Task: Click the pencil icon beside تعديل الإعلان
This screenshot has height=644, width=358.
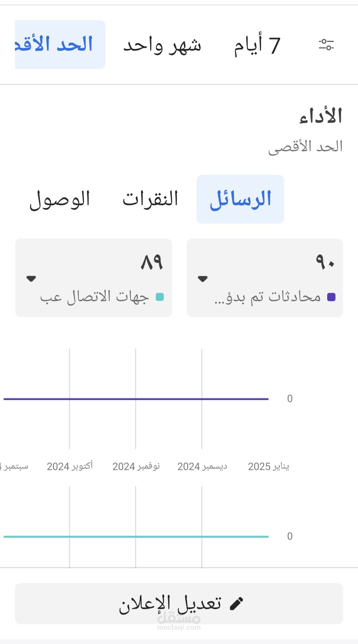Action: 237,604
